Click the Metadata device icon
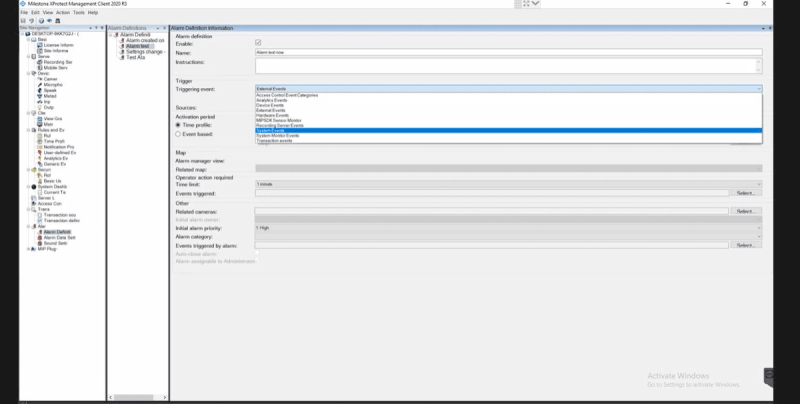Image resolution: width=800 pixels, height=404 pixels. click(40, 96)
